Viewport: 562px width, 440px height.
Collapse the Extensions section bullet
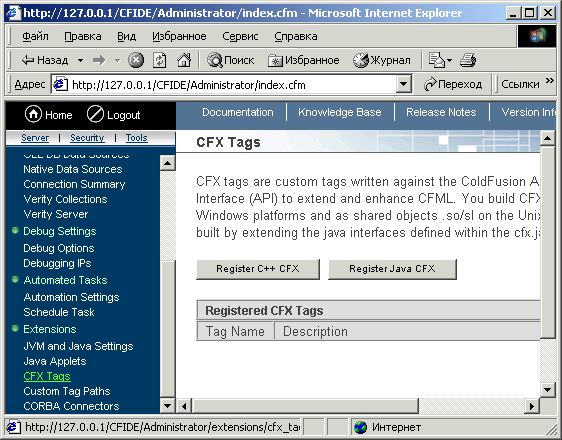coord(15,328)
